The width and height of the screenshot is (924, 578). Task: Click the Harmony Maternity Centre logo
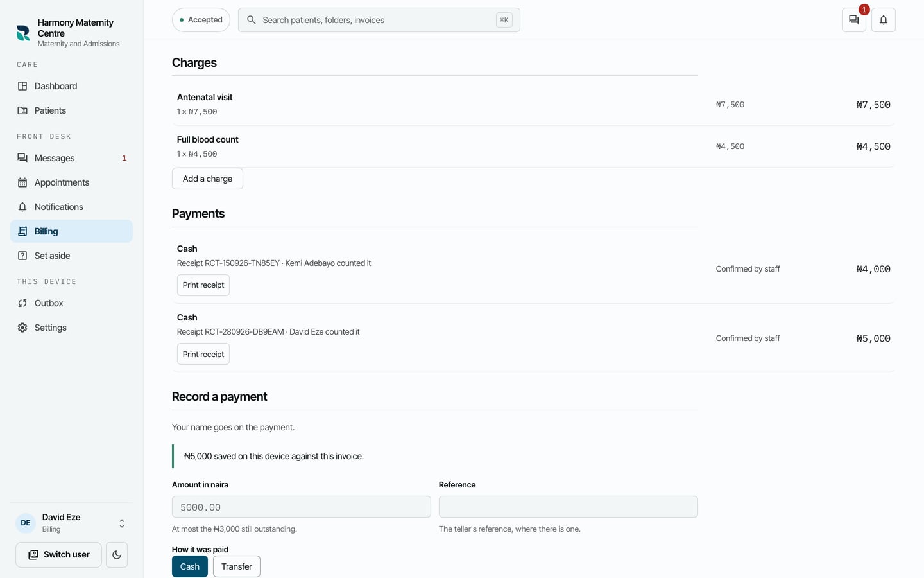click(23, 33)
